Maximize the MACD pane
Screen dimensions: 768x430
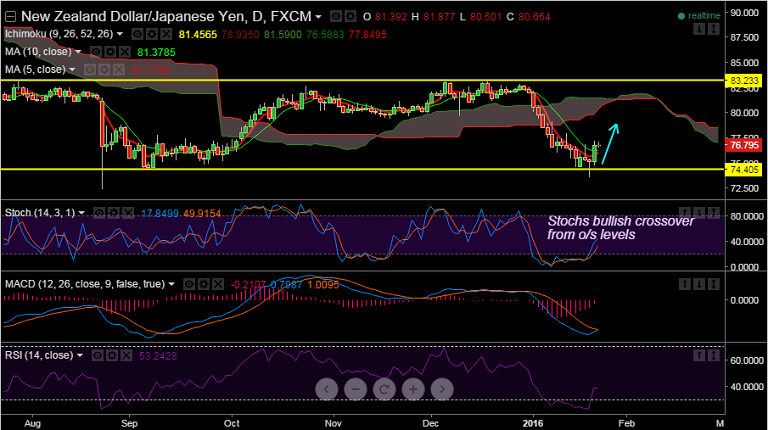(714, 284)
